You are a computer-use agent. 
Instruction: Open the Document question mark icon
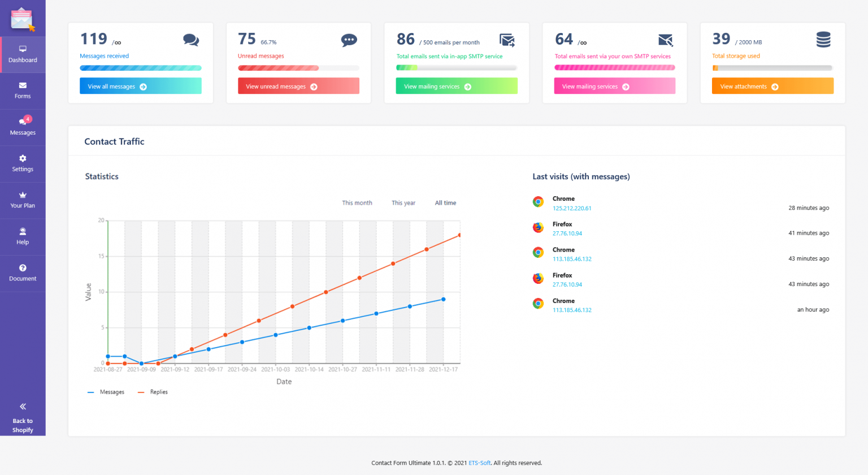(x=23, y=268)
